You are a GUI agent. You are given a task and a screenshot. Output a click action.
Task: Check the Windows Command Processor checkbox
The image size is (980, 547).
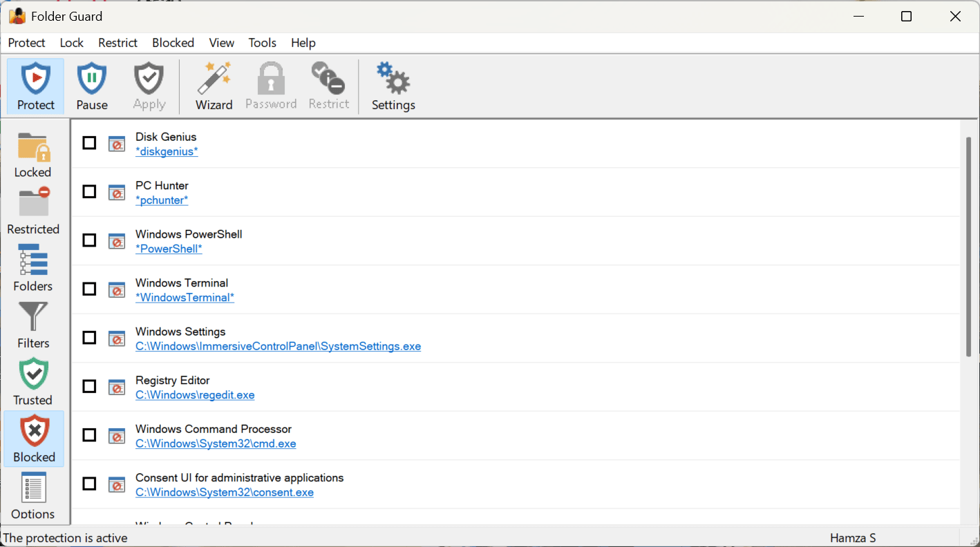point(89,435)
